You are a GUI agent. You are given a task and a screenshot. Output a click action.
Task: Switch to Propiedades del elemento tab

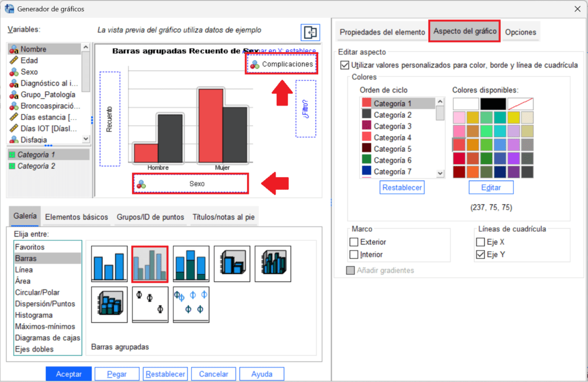(382, 32)
